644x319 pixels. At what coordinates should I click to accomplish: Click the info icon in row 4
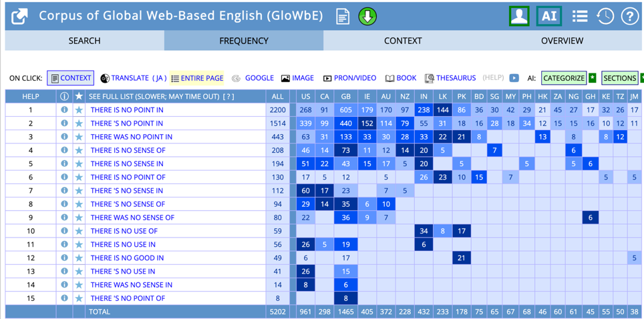pos(65,150)
